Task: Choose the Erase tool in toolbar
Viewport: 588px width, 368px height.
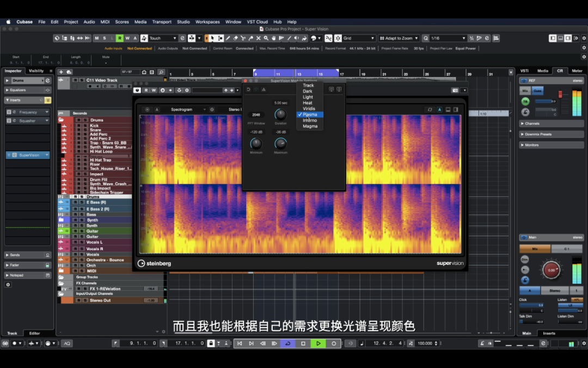Action: 236,38
